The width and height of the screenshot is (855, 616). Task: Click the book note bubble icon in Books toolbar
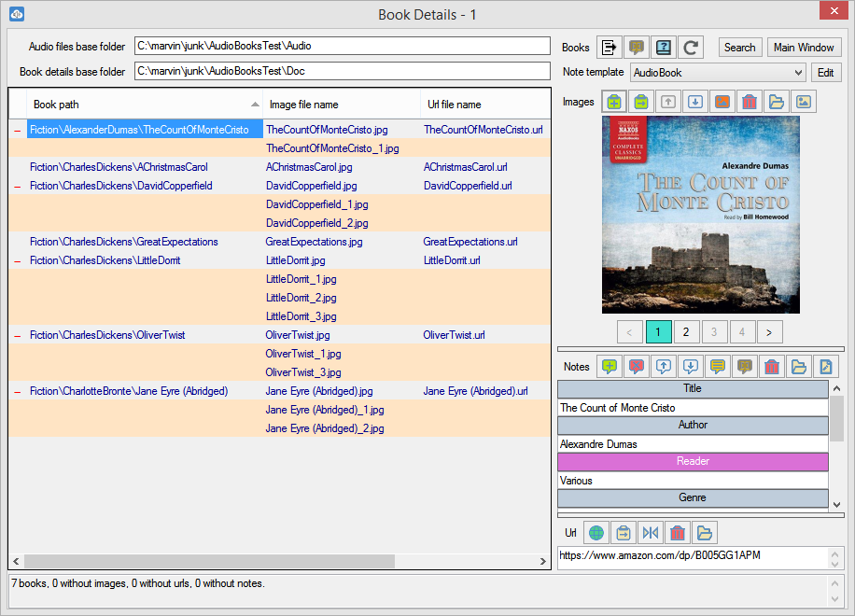[x=637, y=48]
